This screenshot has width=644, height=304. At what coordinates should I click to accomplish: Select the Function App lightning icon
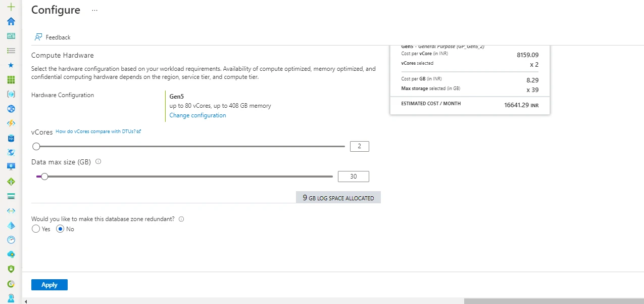[x=11, y=123]
